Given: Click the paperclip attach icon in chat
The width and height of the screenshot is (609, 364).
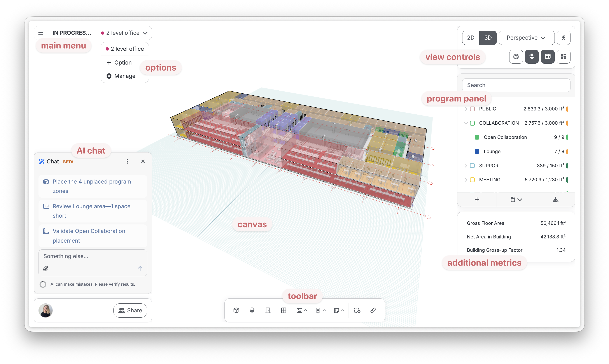Looking at the screenshot, I should [x=46, y=269].
